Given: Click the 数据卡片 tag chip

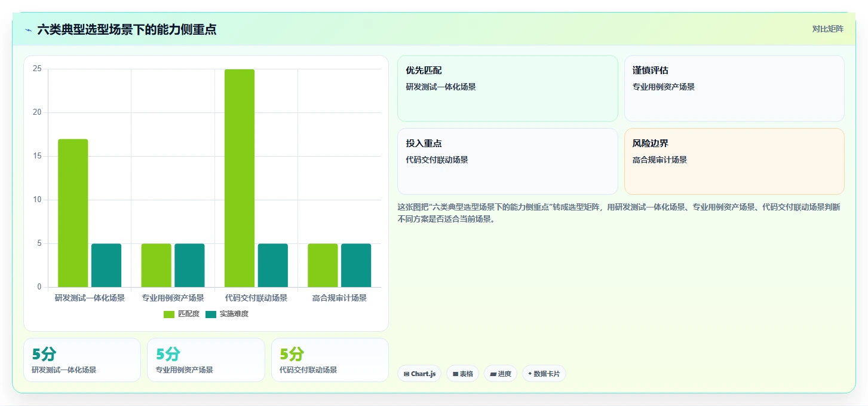Looking at the screenshot, I should (544, 374).
